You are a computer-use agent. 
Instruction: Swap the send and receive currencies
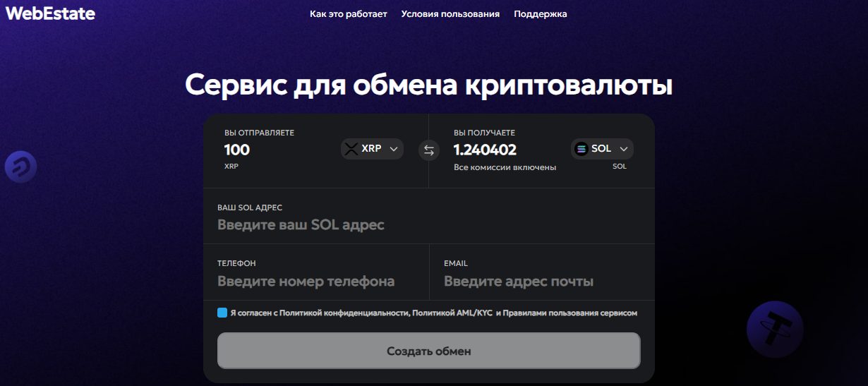pyautogui.click(x=429, y=150)
